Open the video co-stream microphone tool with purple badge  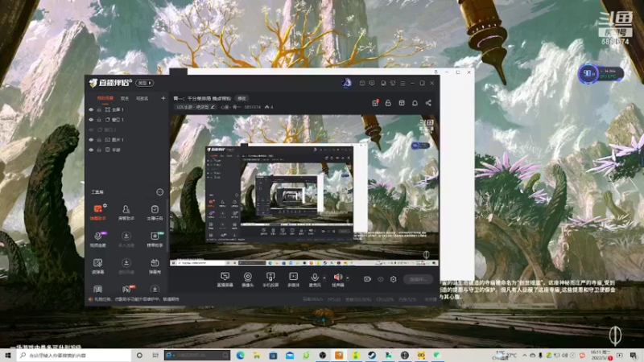pos(97,239)
